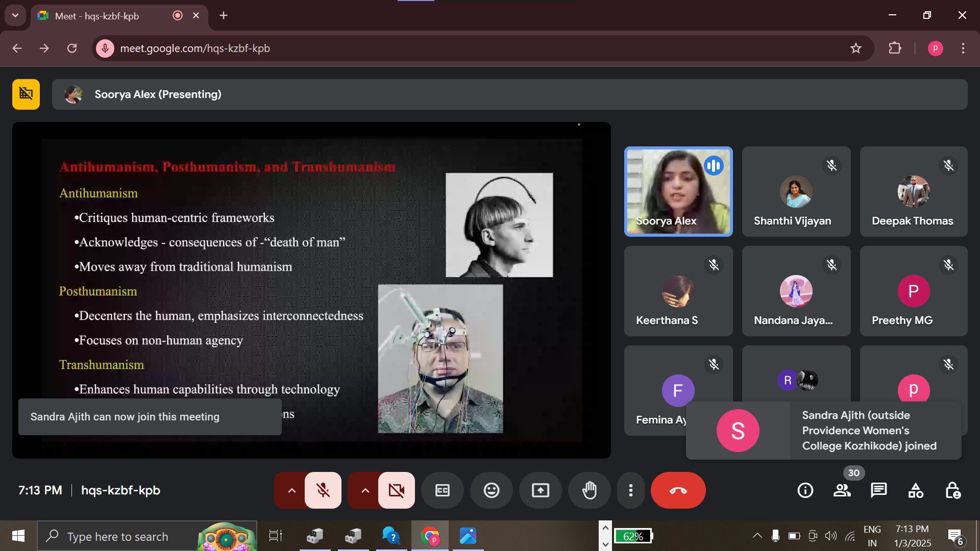
Task: Open host controls lock icon
Action: coord(952,490)
